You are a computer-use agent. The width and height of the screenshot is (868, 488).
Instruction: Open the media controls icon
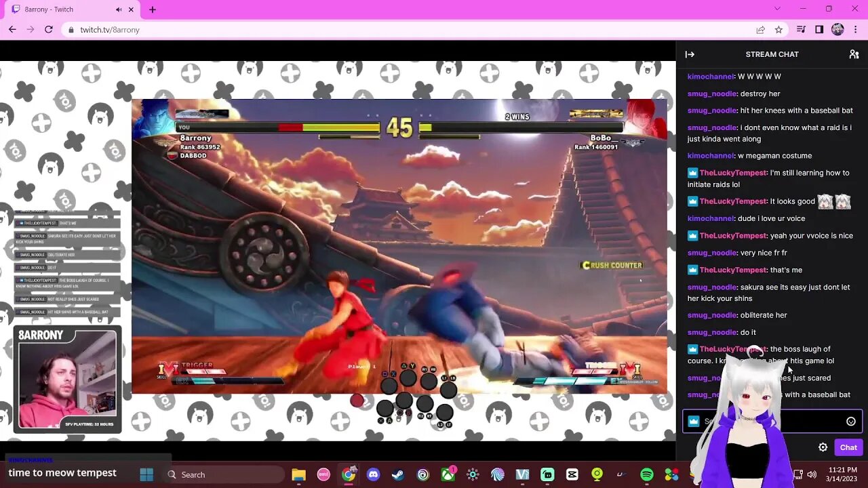tap(801, 30)
